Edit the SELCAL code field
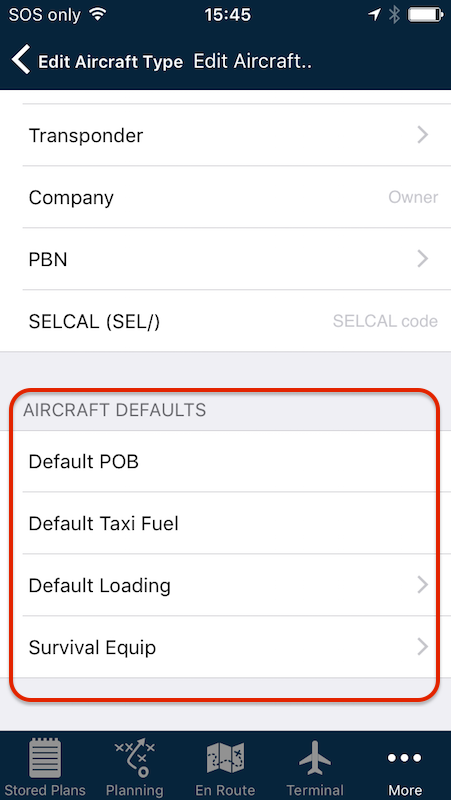Screen dimensions: 451x800 (x=385, y=321)
